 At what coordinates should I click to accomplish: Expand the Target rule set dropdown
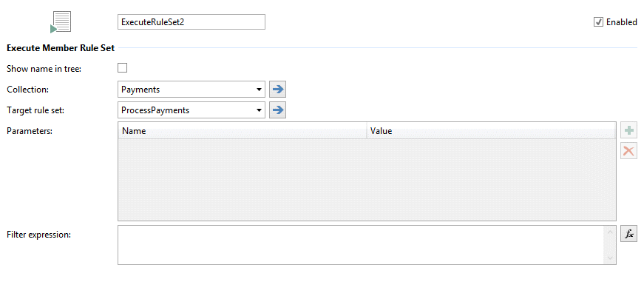pyautogui.click(x=191, y=110)
